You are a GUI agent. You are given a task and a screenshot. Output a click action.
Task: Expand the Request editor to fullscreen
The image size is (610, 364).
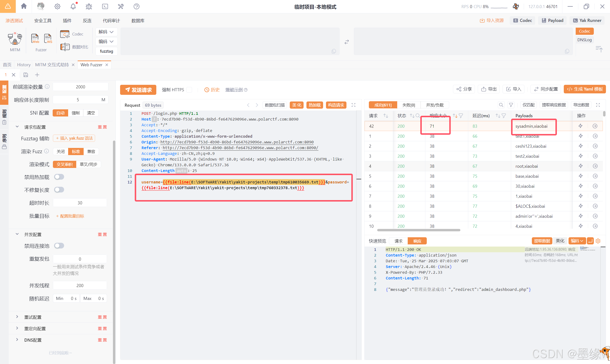coord(353,105)
